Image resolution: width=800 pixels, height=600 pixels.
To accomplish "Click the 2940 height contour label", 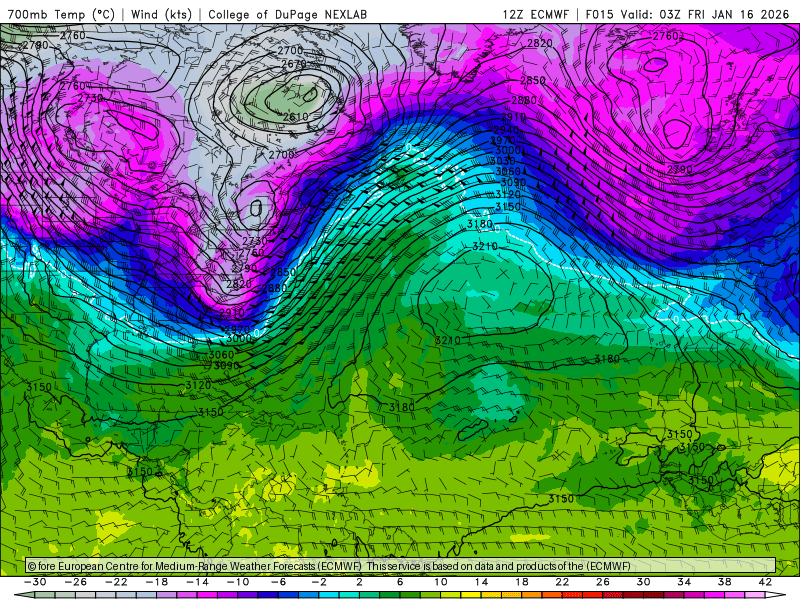I will (506, 130).
